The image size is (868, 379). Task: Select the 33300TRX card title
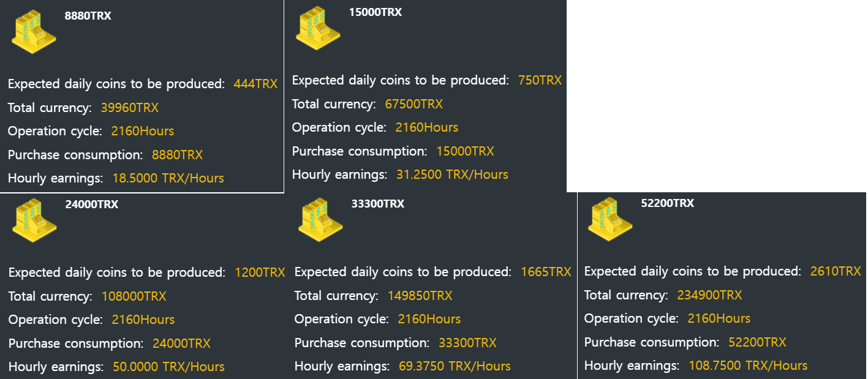click(378, 204)
